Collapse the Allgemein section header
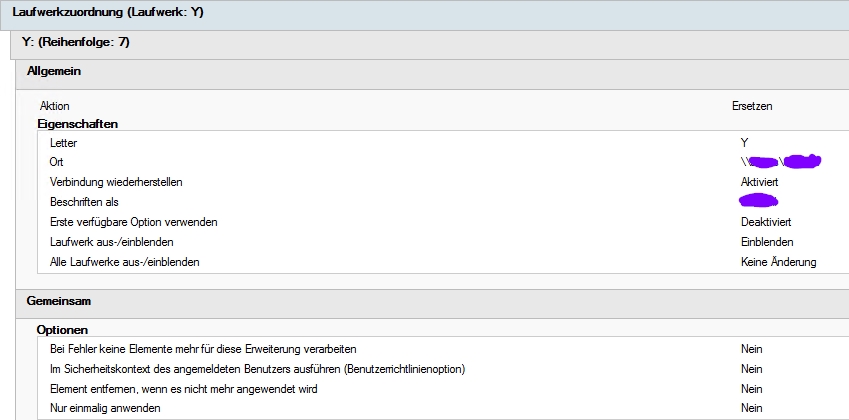This screenshot has height=420, width=849. click(x=433, y=72)
